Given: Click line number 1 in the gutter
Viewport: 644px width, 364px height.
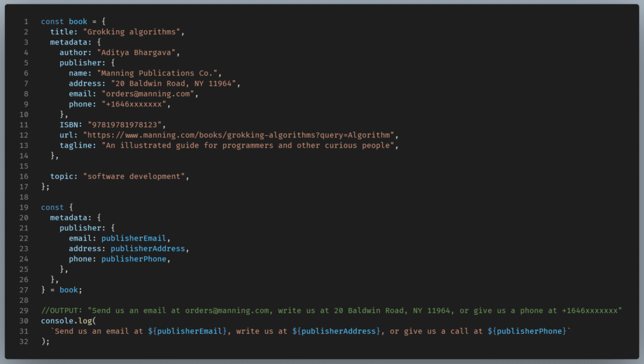Looking at the screenshot, I should 26,21.
